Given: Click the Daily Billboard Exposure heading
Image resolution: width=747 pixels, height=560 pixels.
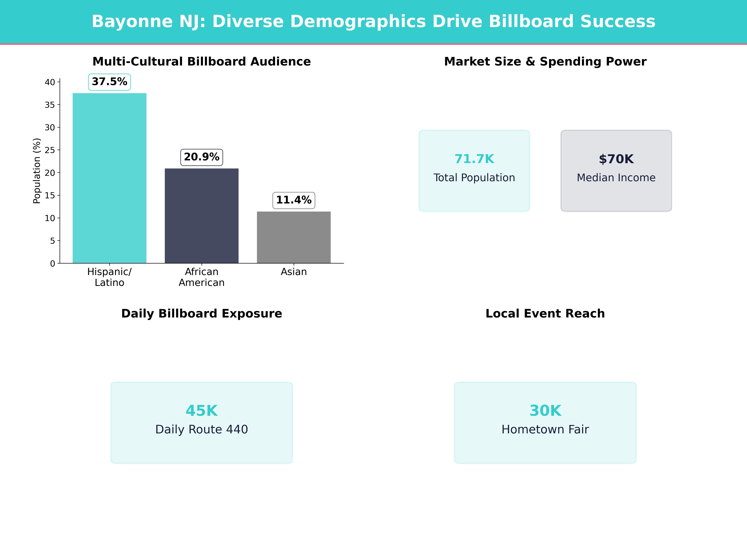Looking at the screenshot, I should point(201,313).
